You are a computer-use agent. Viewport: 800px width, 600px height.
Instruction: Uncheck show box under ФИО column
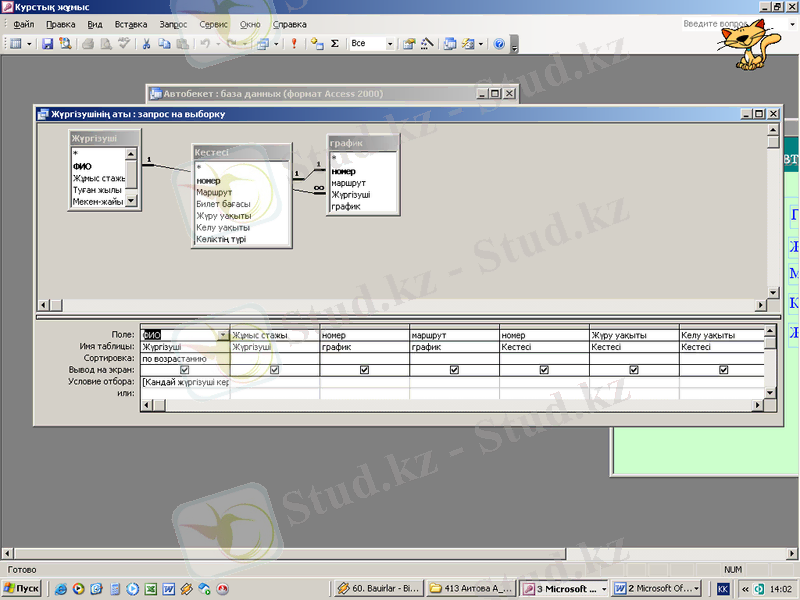[x=185, y=370]
